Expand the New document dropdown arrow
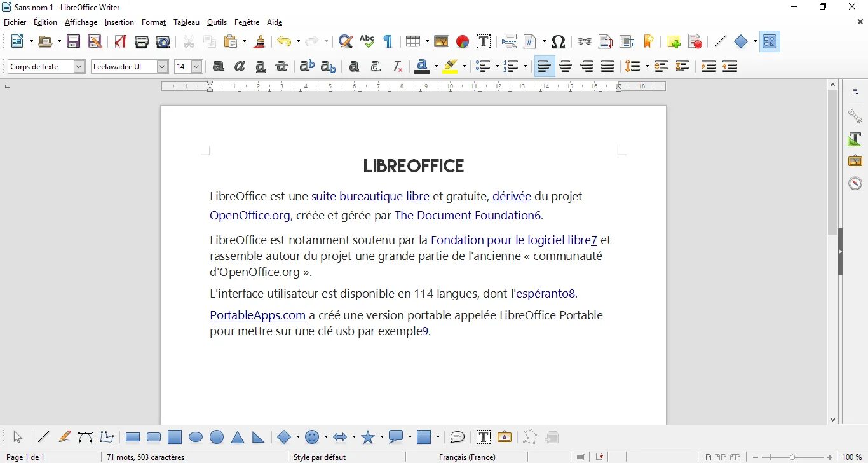The height and width of the screenshot is (463, 868). point(30,42)
